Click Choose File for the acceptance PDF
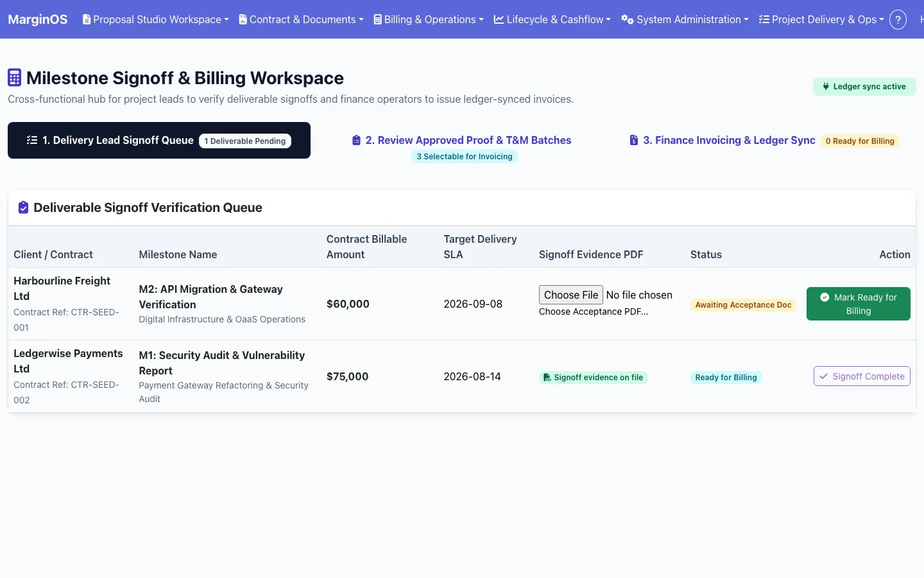The width and height of the screenshot is (924, 578). coord(571,295)
